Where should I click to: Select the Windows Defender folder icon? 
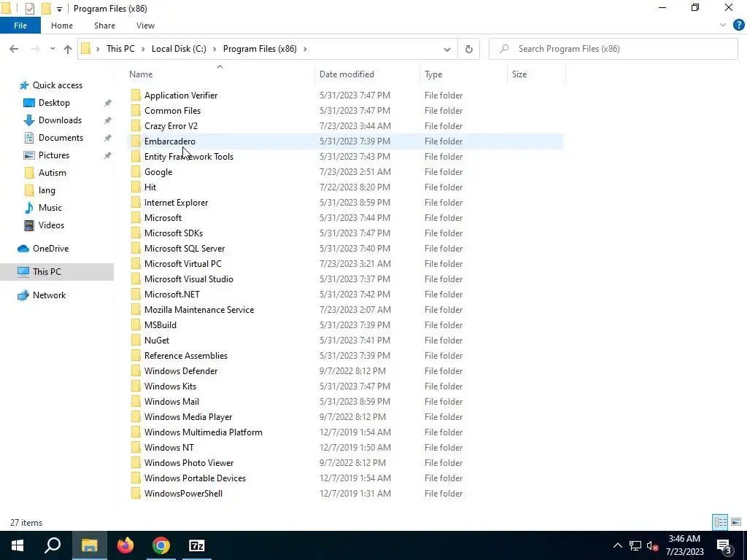(x=136, y=371)
